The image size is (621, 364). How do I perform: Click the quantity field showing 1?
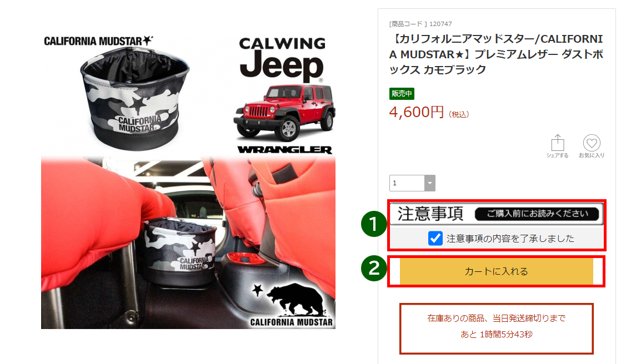coord(407,183)
